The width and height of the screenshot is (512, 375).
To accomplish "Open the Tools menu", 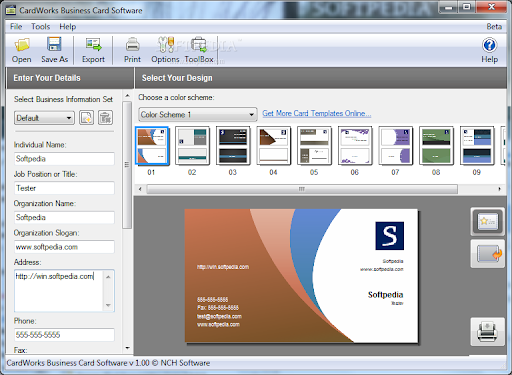I will click(x=41, y=27).
